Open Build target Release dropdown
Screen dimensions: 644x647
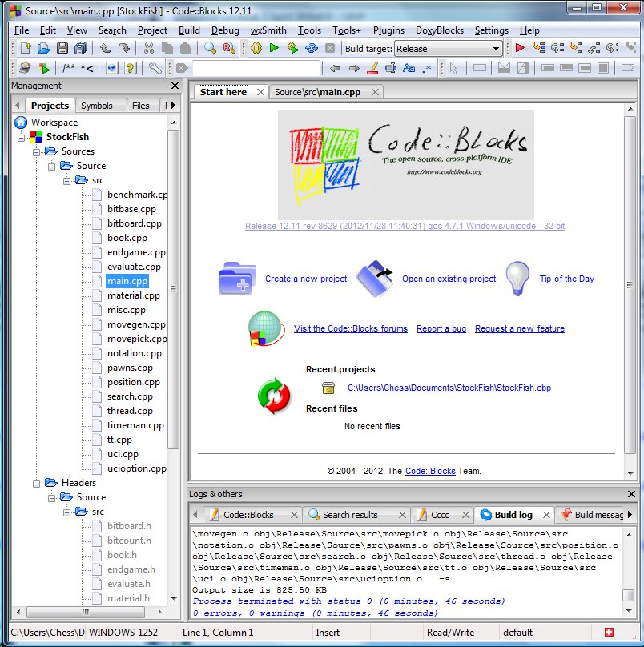(x=448, y=49)
